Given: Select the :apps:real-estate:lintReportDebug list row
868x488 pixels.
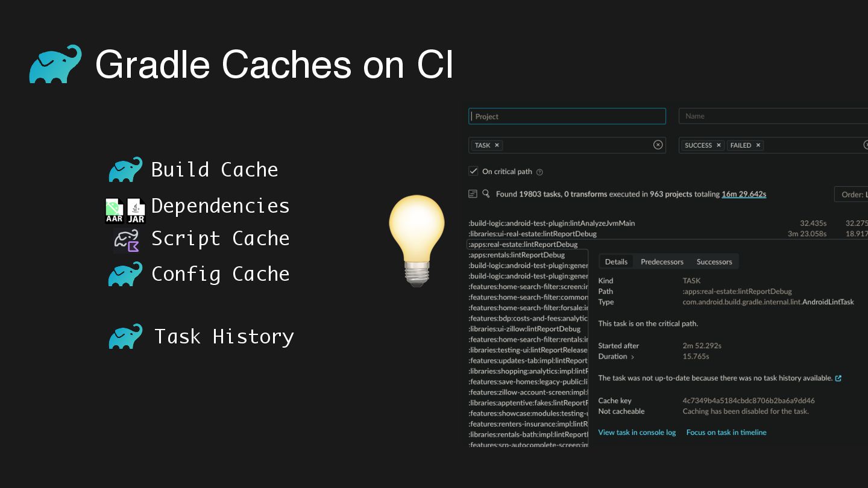Looking at the screenshot, I should click(523, 245).
